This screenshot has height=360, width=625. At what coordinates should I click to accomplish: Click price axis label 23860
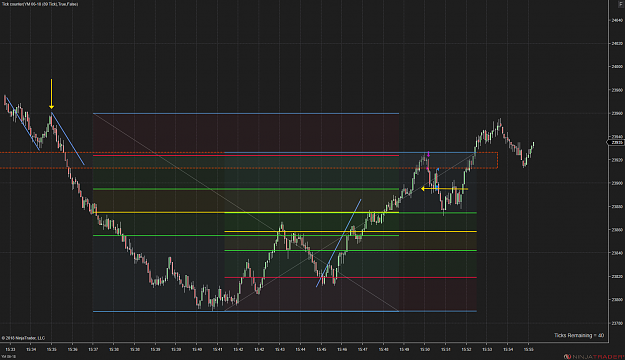pyautogui.click(x=617, y=230)
